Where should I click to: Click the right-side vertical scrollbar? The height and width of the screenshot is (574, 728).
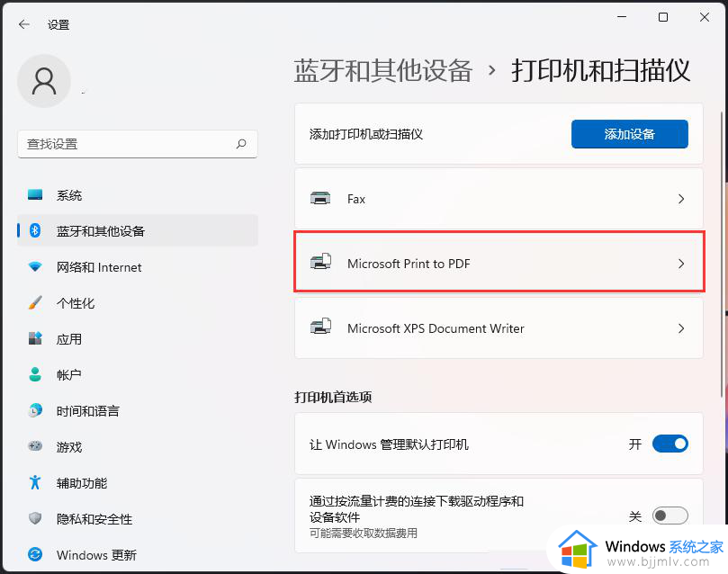click(722, 256)
